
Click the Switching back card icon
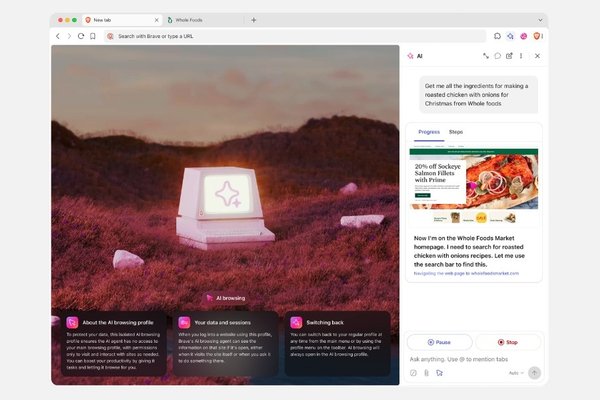point(296,323)
